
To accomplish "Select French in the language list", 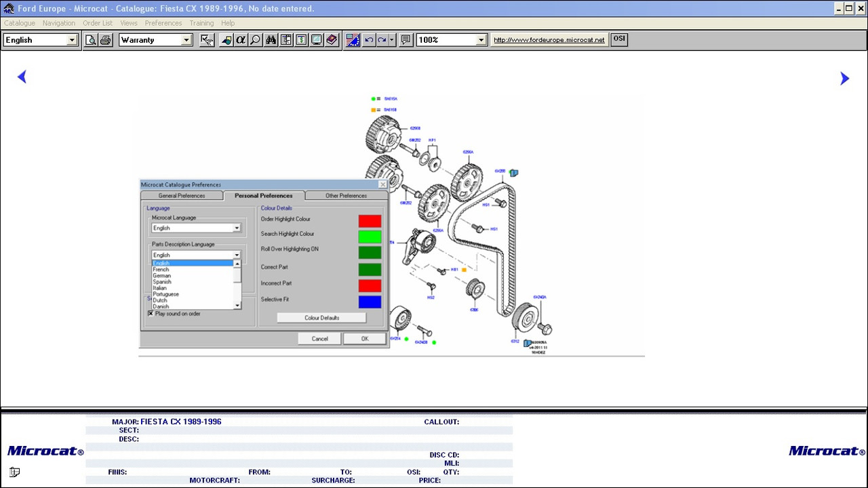I will pyautogui.click(x=193, y=270).
